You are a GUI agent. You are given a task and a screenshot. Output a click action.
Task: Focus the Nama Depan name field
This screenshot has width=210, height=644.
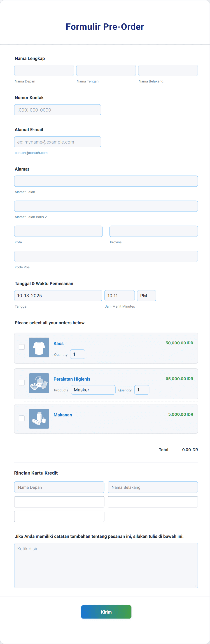[x=44, y=71]
